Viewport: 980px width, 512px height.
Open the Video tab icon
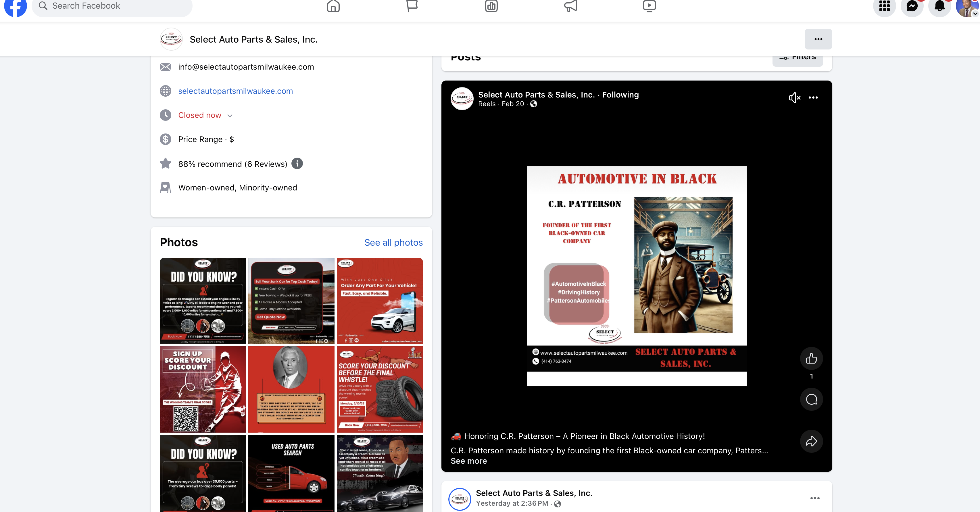(x=649, y=6)
